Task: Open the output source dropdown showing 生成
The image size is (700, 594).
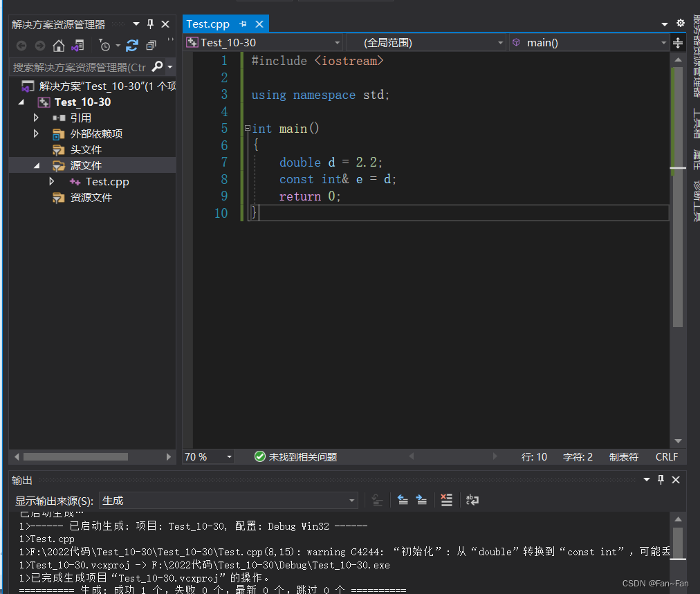Action: pyautogui.click(x=229, y=501)
